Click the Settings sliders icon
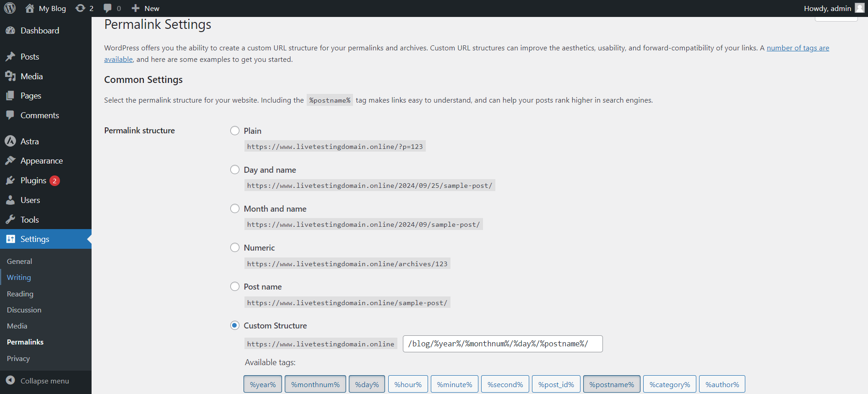 11,239
